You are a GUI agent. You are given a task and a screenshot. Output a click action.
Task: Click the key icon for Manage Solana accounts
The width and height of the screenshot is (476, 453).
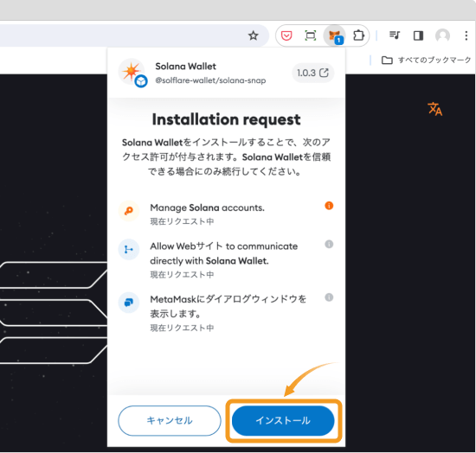coord(129,211)
